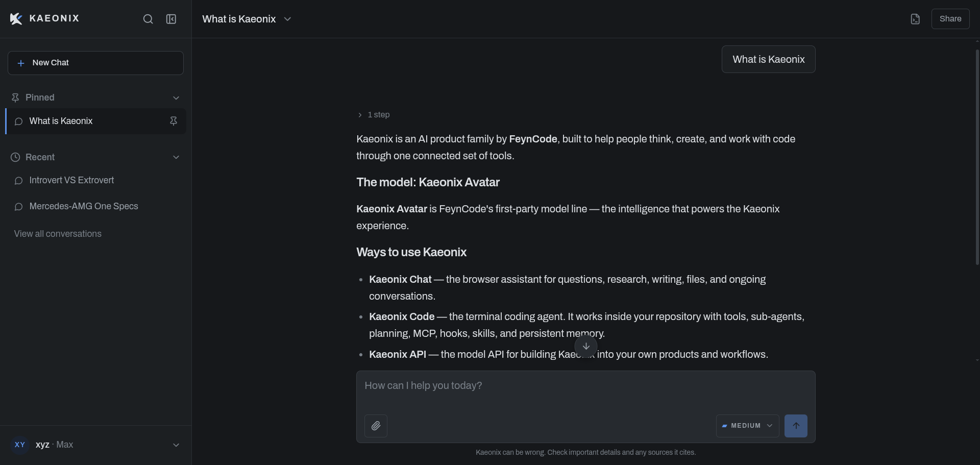Unpin the What is Kaeonix conversation
This screenshot has width=980, height=465.
pyautogui.click(x=174, y=121)
